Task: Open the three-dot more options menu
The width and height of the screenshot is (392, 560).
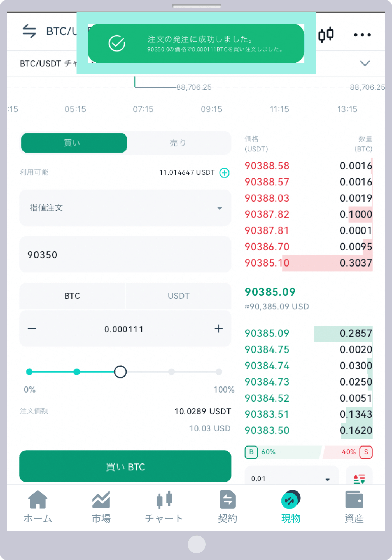Action: tap(362, 35)
